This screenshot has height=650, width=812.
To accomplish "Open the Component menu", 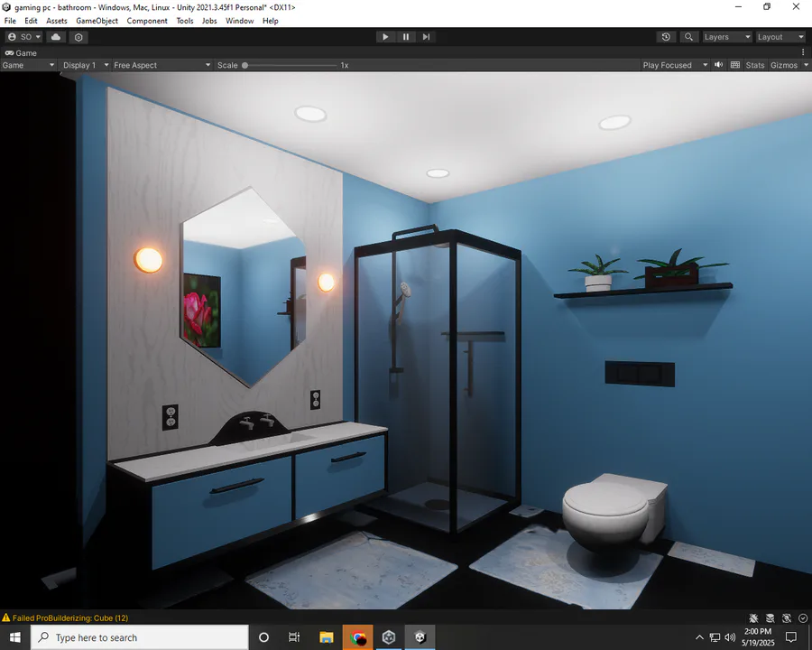I will [147, 21].
